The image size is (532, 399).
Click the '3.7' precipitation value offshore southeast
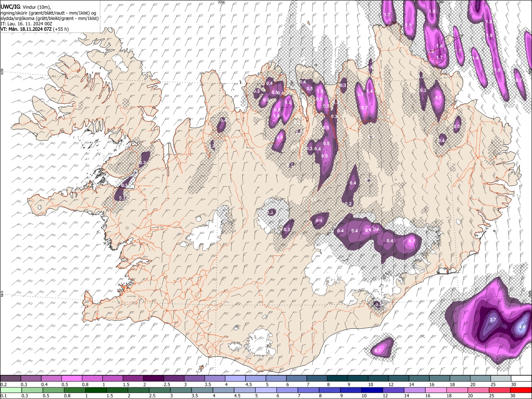[x=493, y=320]
